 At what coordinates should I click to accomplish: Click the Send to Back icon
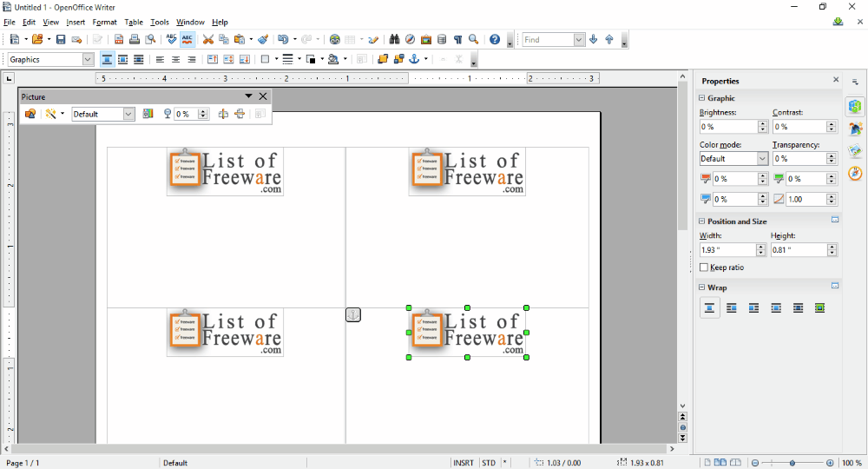[x=398, y=59]
